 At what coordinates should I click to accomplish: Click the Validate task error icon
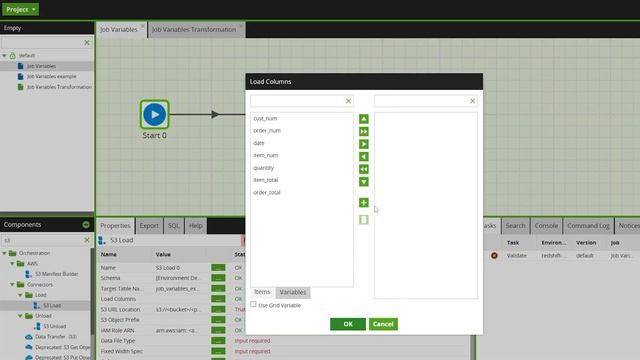[494, 256]
